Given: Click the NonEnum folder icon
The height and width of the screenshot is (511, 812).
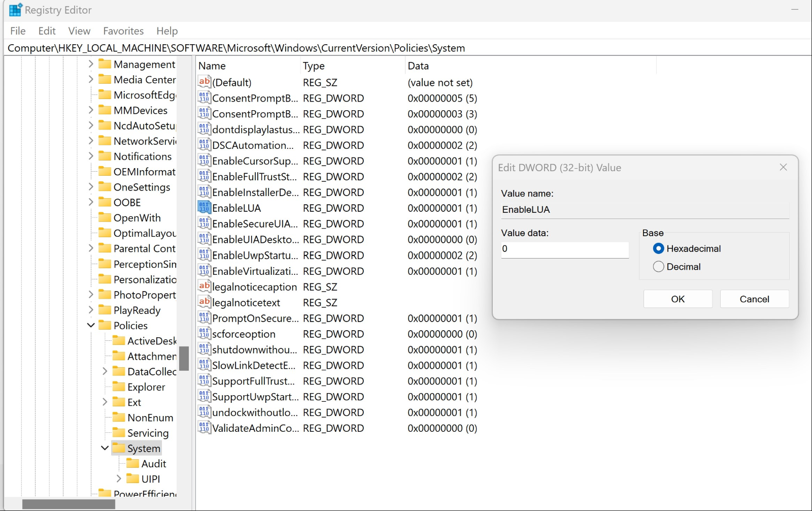Looking at the screenshot, I should pos(118,417).
